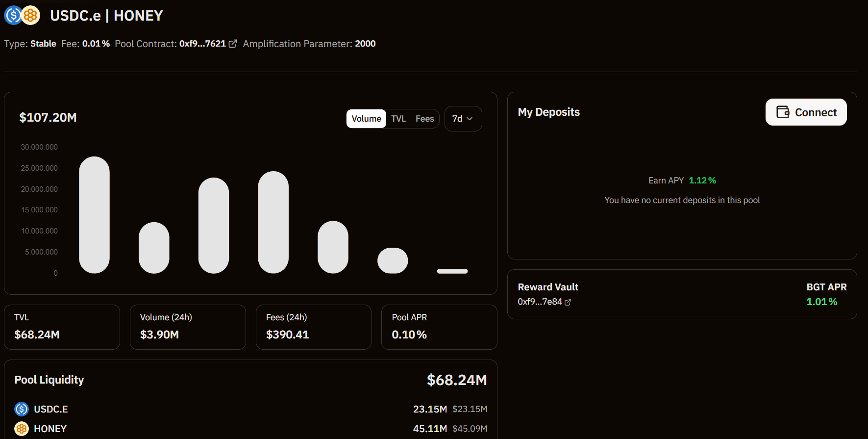The image size is (868, 439).
Task: Select the fifth volume bar in chart
Action: [333, 247]
